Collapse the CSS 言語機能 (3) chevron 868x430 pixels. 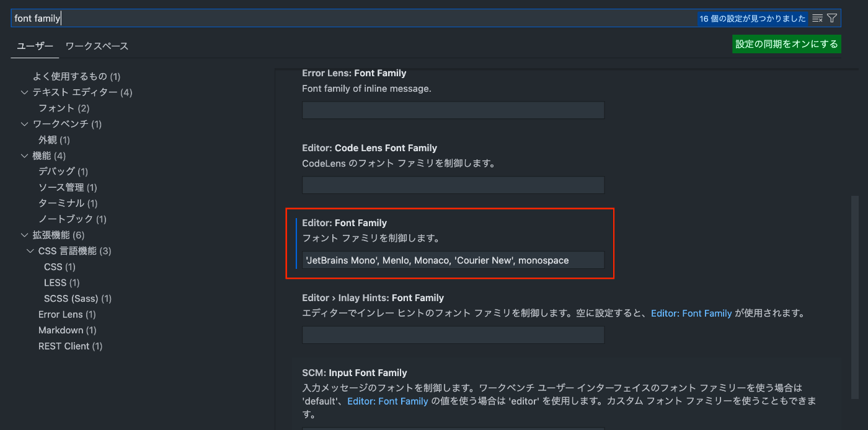(x=30, y=251)
